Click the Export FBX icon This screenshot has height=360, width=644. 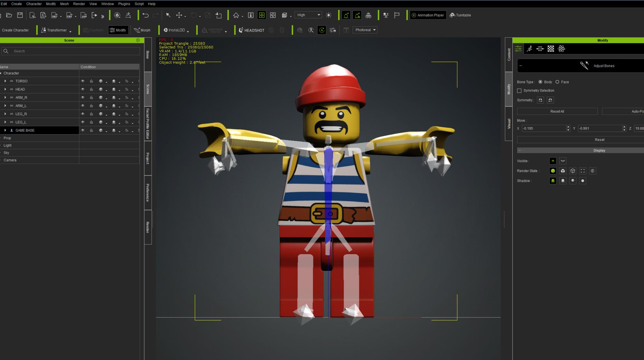(69, 15)
